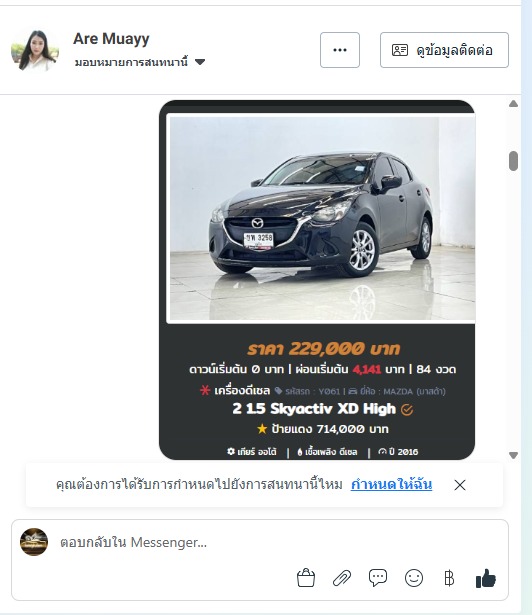Attach a file with paperclip icon
Screen dimensions: 532x615
point(342,578)
